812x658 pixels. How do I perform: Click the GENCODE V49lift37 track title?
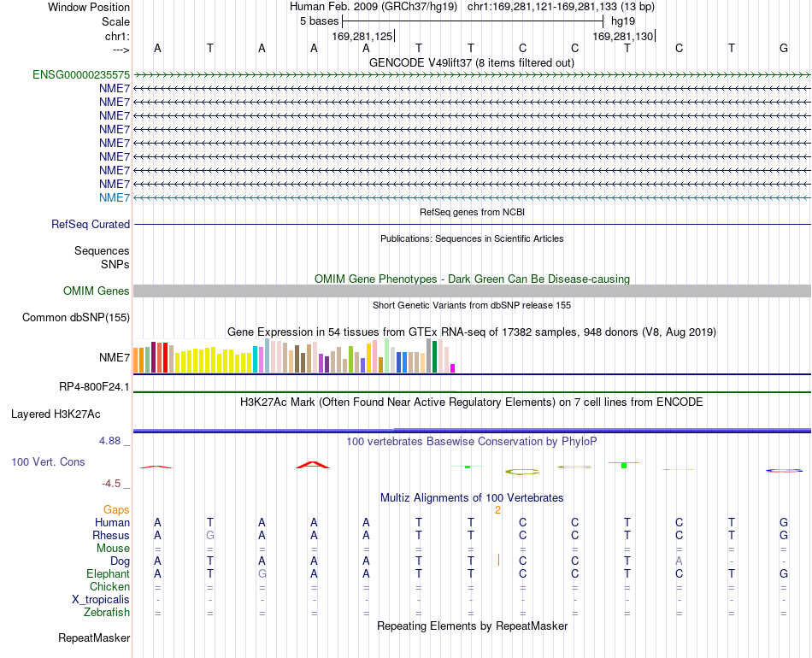pyautogui.click(x=471, y=62)
